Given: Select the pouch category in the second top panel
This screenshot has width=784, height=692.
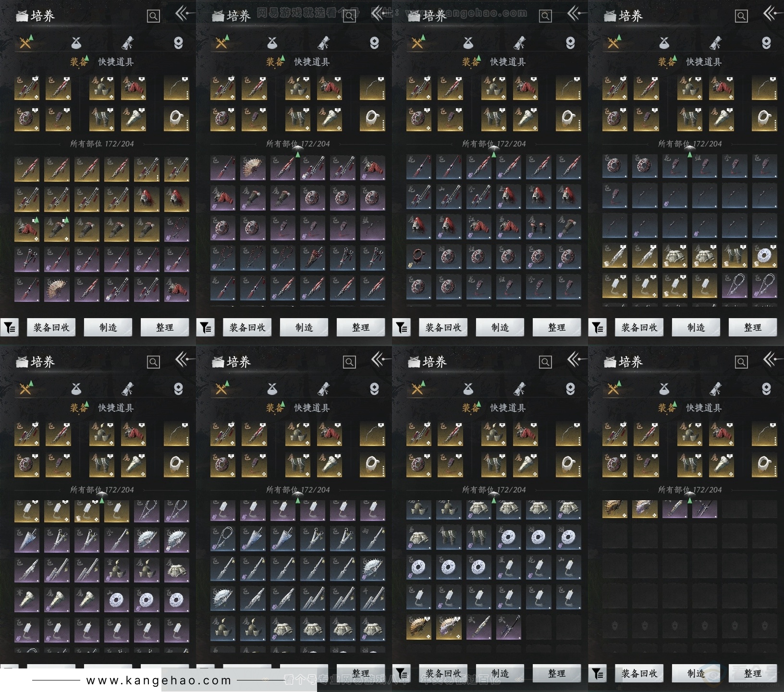Looking at the screenshot, I should (x=272, y=43).
